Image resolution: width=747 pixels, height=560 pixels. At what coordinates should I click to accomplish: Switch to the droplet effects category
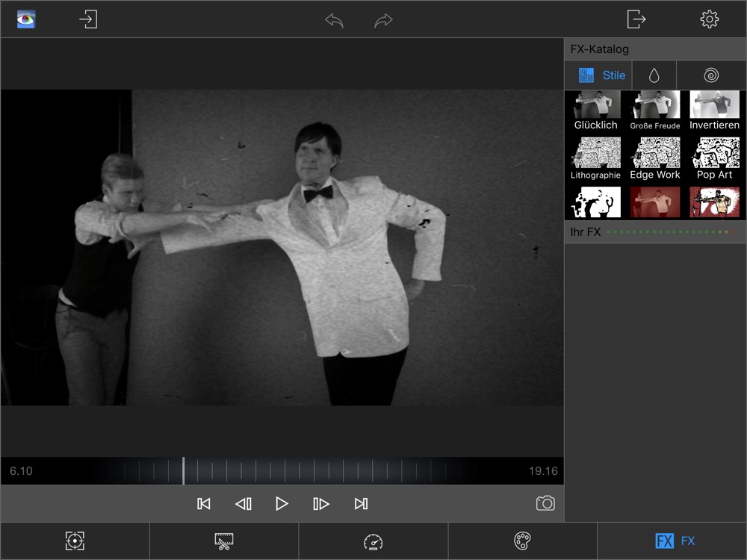click(x=654, y=75)
